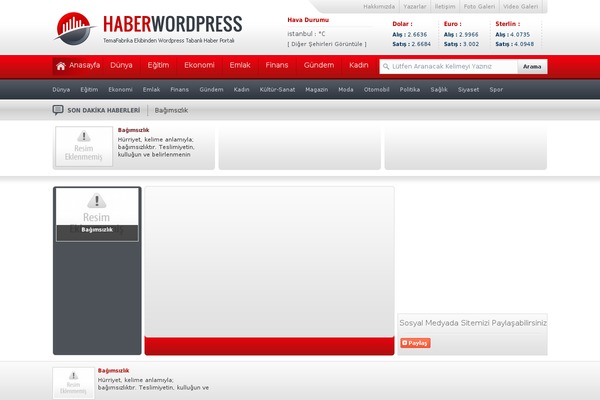The width and height of the screenshot is (600, 400).
Task: Click the speech bubble icon by Son Dakika
Action: point(58,110)
